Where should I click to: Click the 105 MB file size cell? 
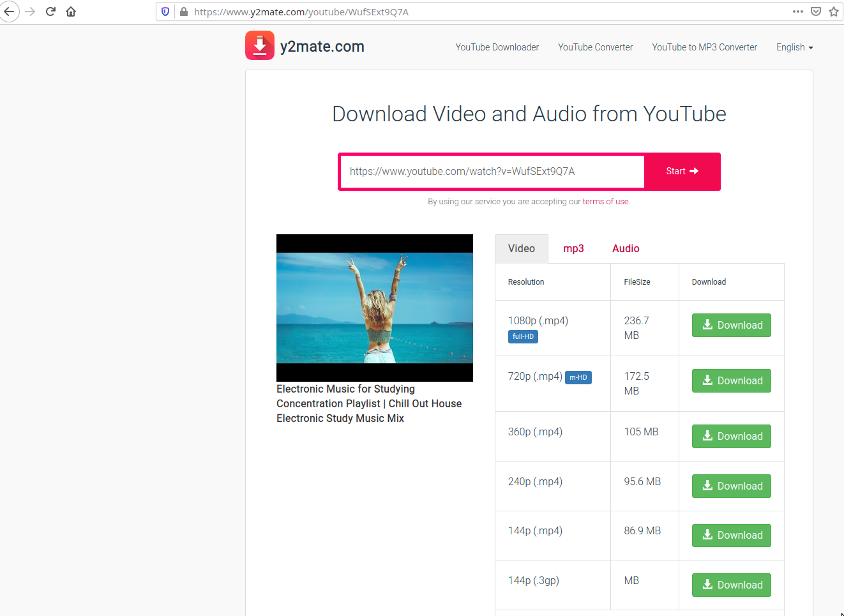pyautogui.click(x=645, y=437)
